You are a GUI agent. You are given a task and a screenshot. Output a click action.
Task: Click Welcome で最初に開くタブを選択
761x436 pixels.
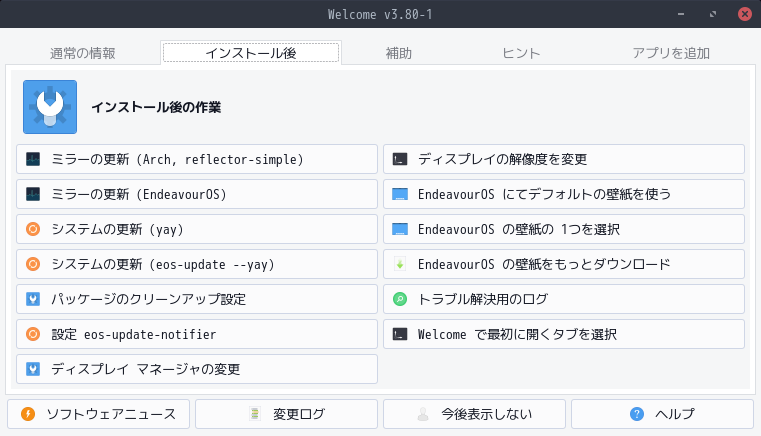coord(564,334)
